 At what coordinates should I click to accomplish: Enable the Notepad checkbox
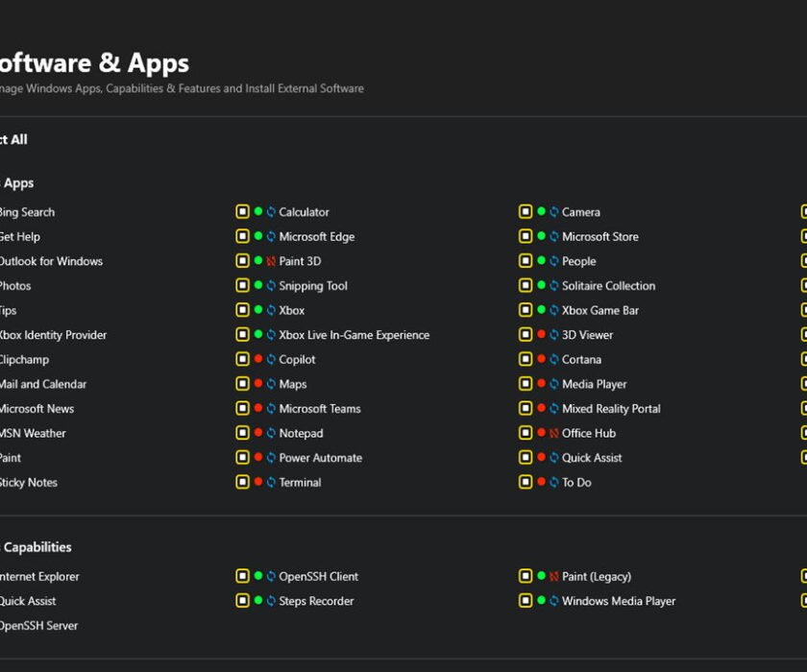(242, 433)
